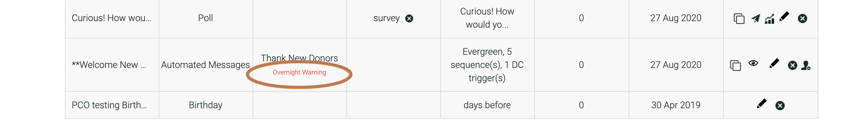This screenshot has height=130, width=868.
Task: Click the Evergreen sequence description cell
Action: (487, 65)
